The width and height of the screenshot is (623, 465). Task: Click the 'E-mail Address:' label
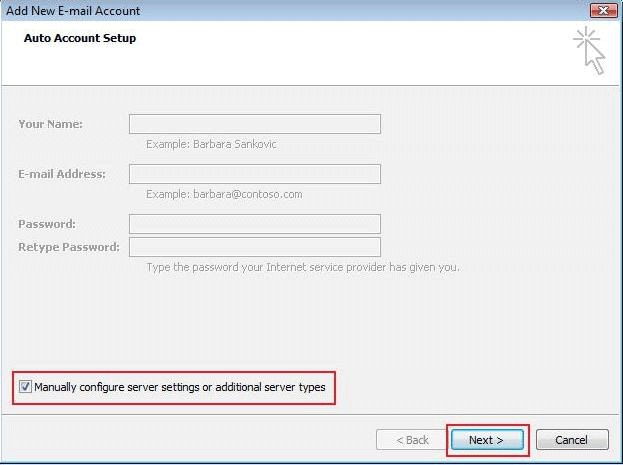[61, 174]
